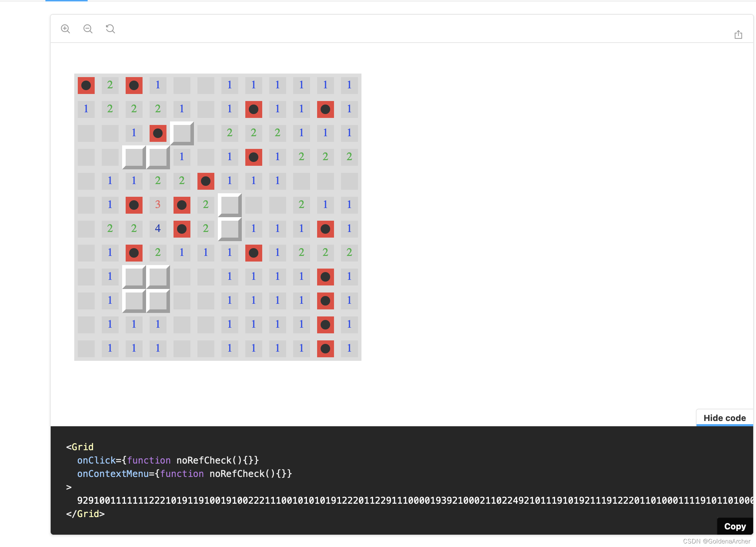This screenshot has height=547, width=756.
Task: Select the cell showing the number 4
Action: [x=158, y=229]
